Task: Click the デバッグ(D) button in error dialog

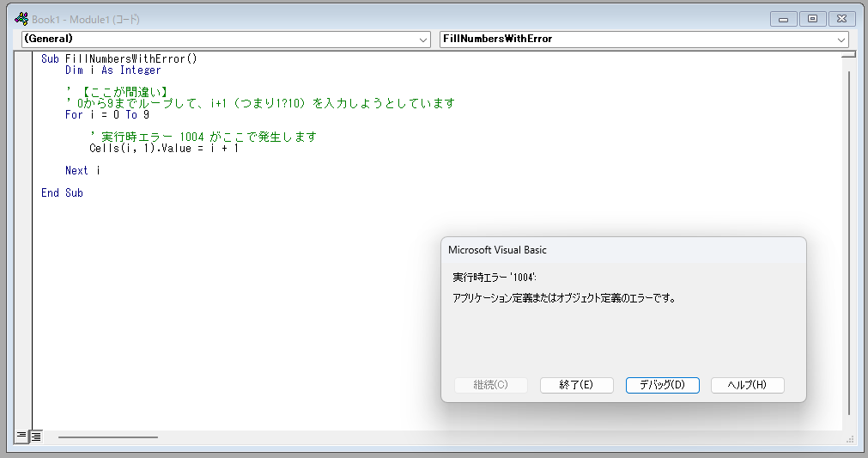Action: coord(662,385)
